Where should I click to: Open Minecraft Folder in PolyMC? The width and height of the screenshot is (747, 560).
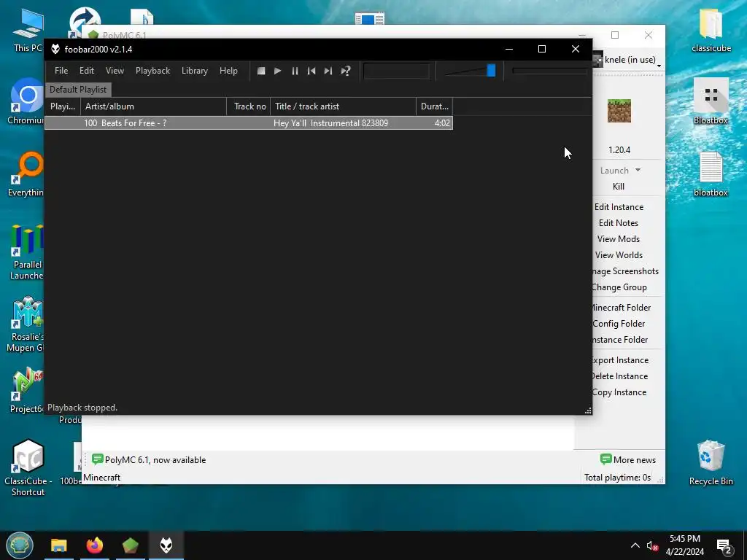pos(622,308)
